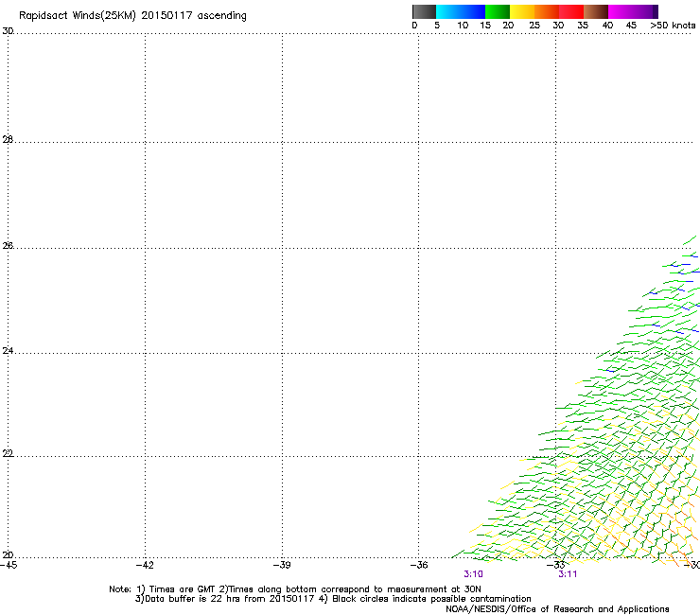Click the latitude label 22
Image resolution: width=700 pixels, height=615 pixels.
[8, 453]
